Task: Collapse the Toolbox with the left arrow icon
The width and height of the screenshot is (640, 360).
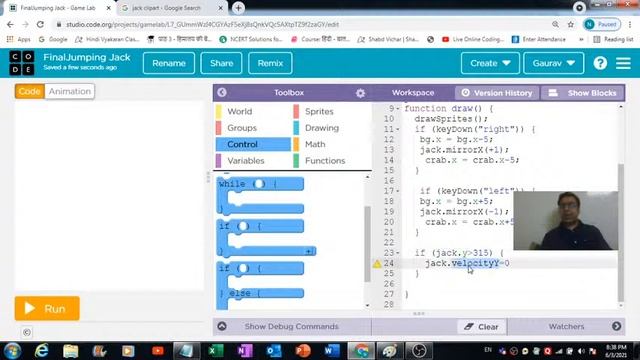Action: point(222,93)
